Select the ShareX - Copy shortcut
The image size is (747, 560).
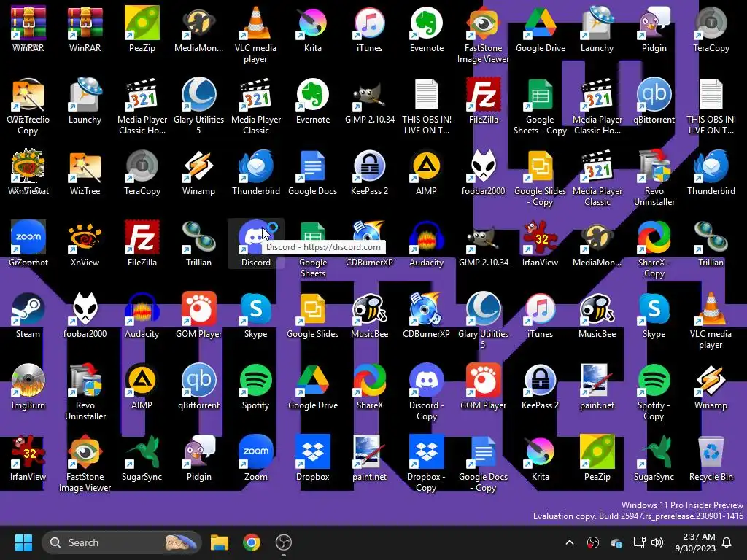(654, 249)
